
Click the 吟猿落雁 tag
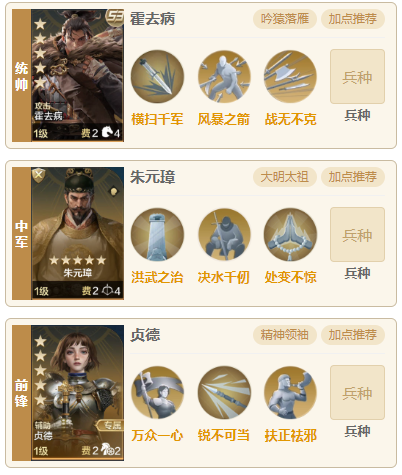click(x=285, y=19)
